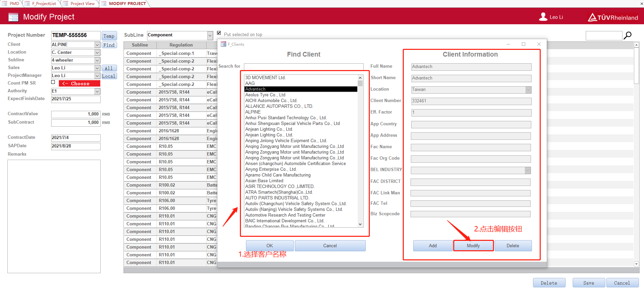This screenshot has width=644, height=288.
Task: Expand the BEL INDUSTRY dropdown
Action: [528, 170]
